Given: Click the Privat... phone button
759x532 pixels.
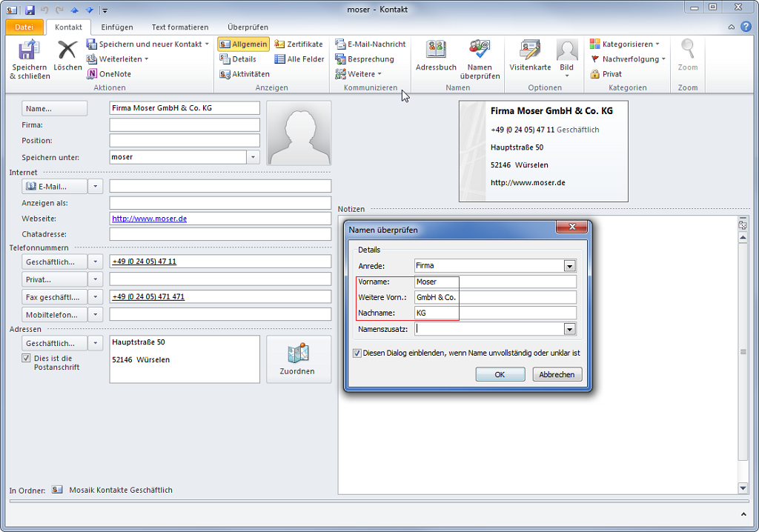Looking at the screenshot, I should tap(54, 279).
